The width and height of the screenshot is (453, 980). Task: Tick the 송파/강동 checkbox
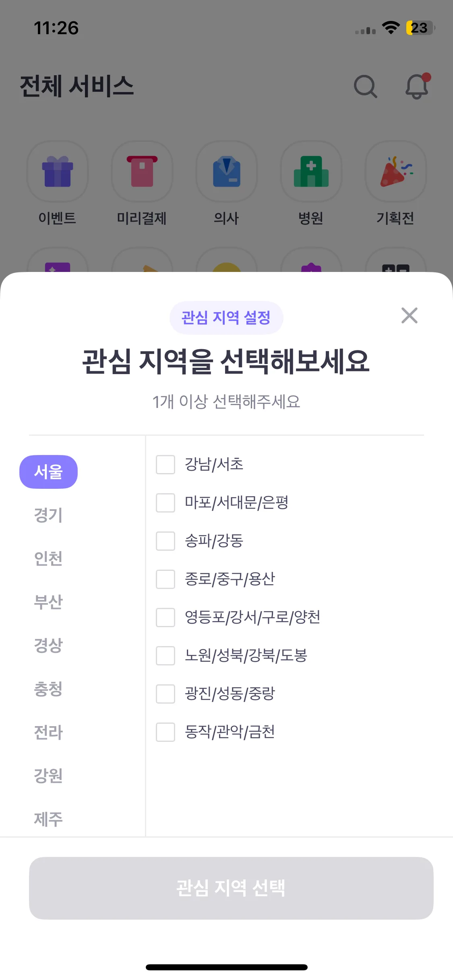point(165,541)
